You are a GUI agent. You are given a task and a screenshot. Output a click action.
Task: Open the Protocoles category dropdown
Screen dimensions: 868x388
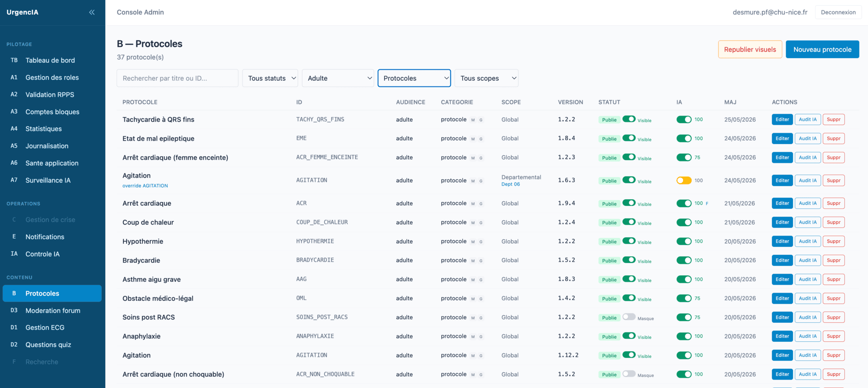tap(414, 78)
